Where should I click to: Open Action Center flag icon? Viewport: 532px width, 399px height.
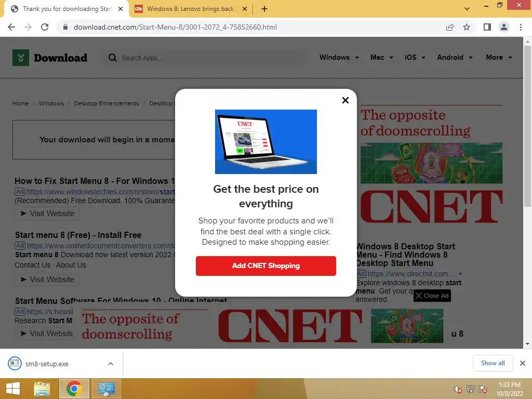[x=483, y=389]
